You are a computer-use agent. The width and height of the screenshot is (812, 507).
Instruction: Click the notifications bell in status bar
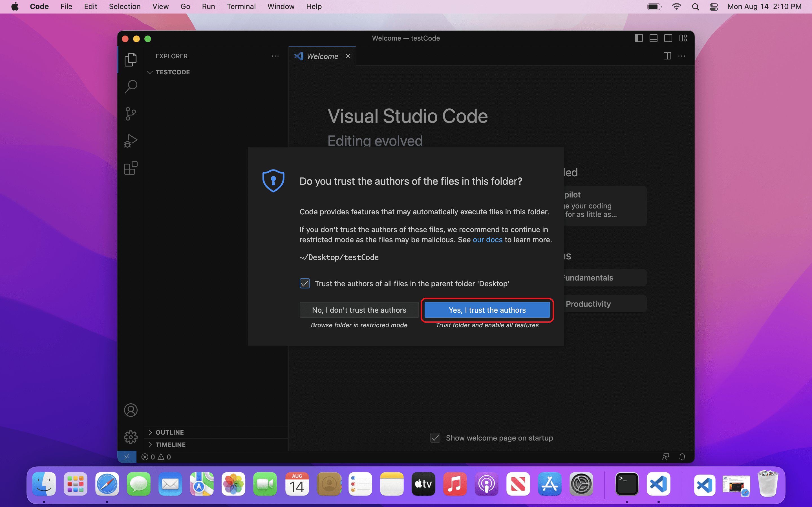682,457
